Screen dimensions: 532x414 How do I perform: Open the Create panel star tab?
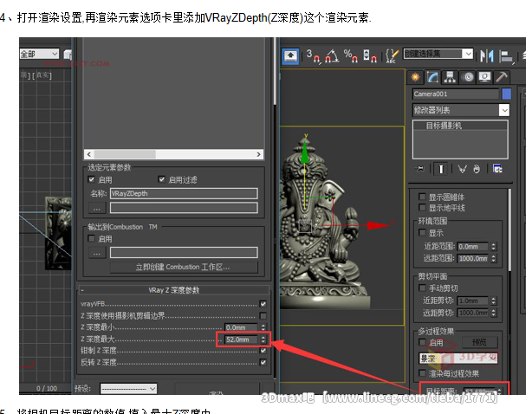pos(415,77)
